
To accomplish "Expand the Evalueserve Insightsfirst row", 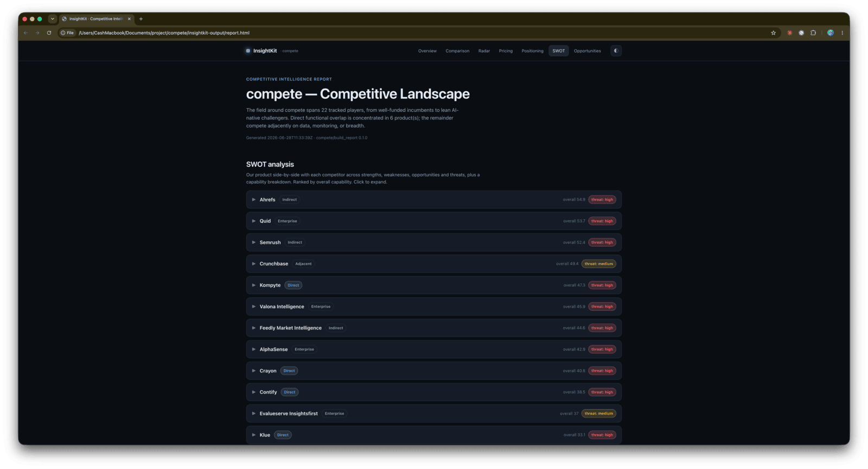I will pos(433,414).
